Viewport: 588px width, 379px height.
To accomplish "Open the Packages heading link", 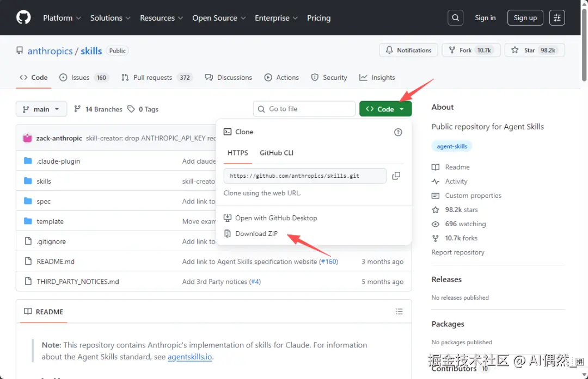I will click(x=448, y=324).
